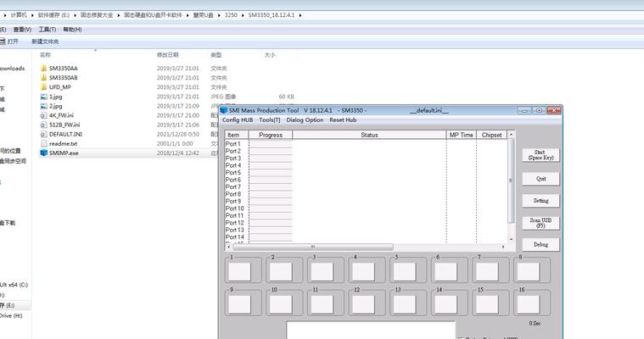The image size is (644, 339).
Task: Select the DEFAULT.INI file icon
Action: click(44, 134)
